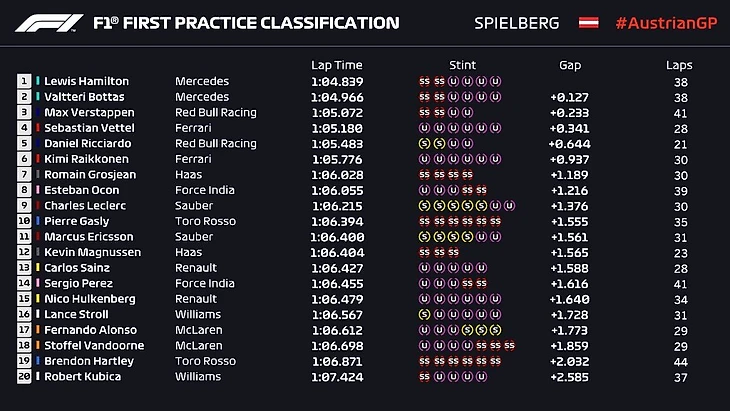This screenshot has width=730, height=411.
Task: Click the driver name Fernando Alonso
Action: click(x=88, y=331)
